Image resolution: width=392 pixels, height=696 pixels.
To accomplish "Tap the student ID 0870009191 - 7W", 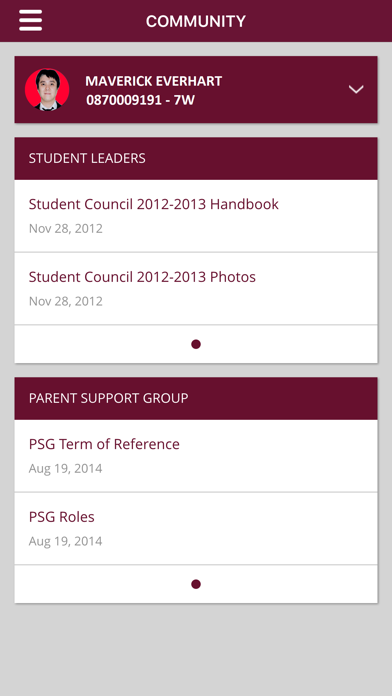I will point(140,100).
